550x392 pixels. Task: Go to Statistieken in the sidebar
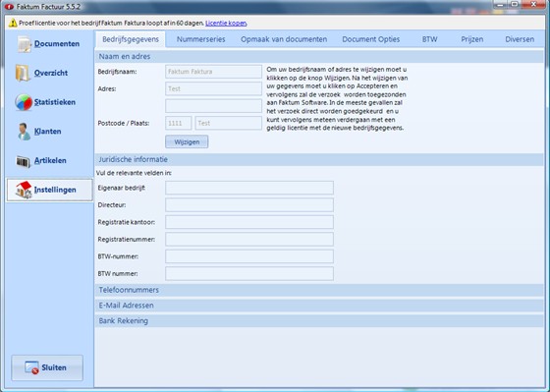point(55,102)
